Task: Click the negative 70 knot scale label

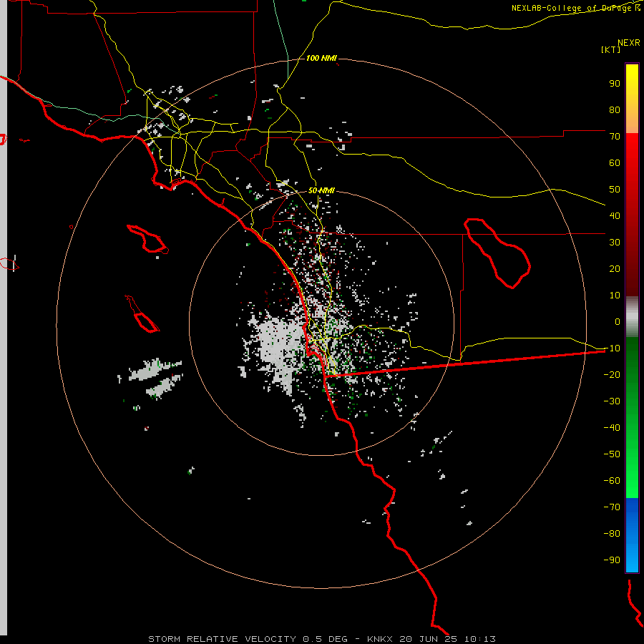Action: tap(612, 507)
